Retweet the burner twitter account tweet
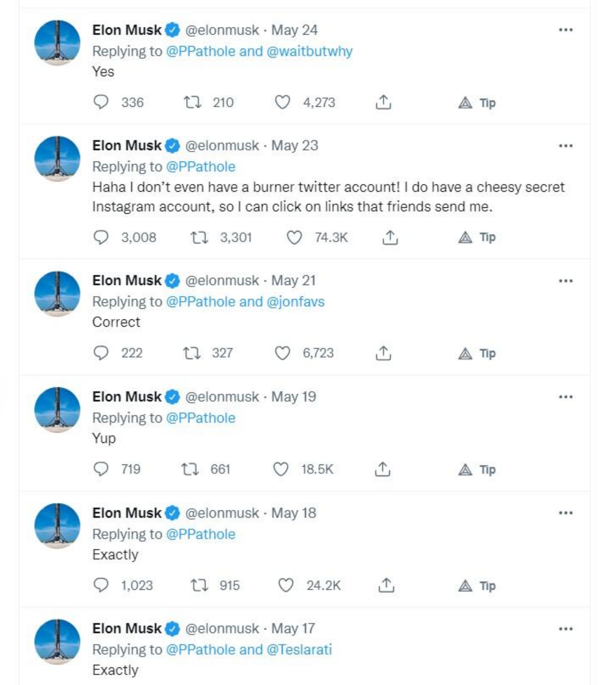 199,237
